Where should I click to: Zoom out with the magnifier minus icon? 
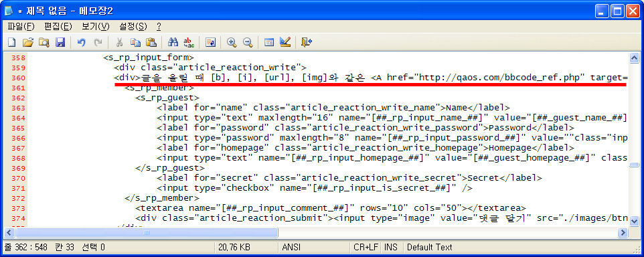[x=248, y=42]
